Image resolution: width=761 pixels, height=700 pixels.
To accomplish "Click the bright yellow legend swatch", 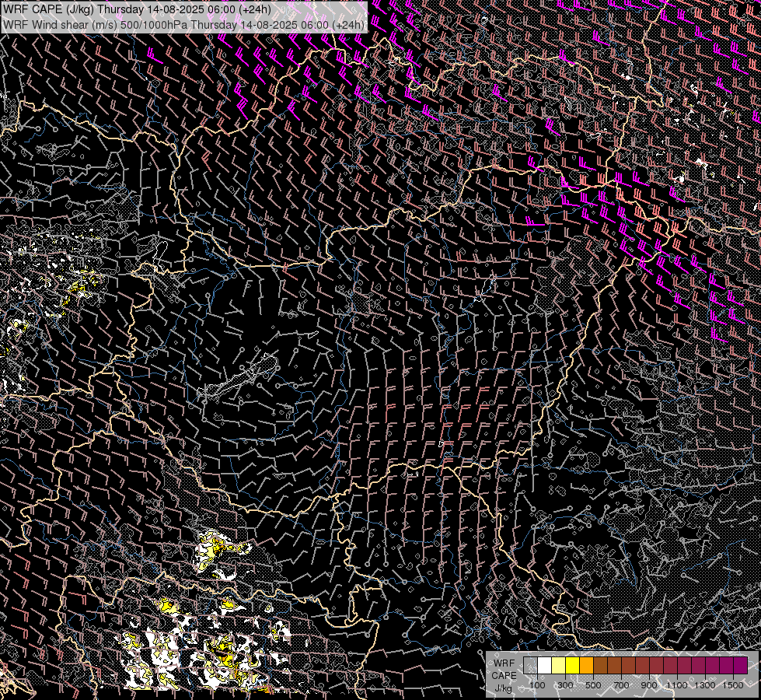I will pos(573,665).
